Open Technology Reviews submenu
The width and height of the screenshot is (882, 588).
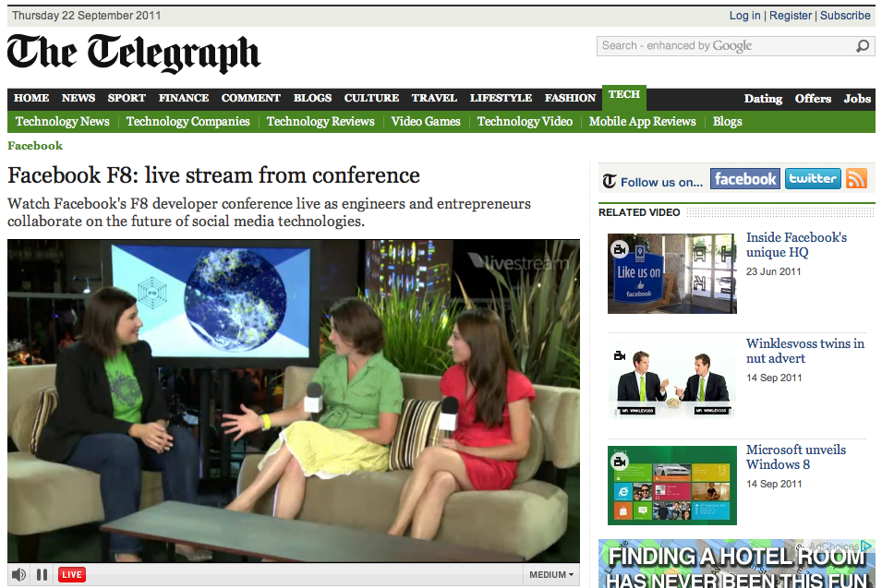(320, 122)
